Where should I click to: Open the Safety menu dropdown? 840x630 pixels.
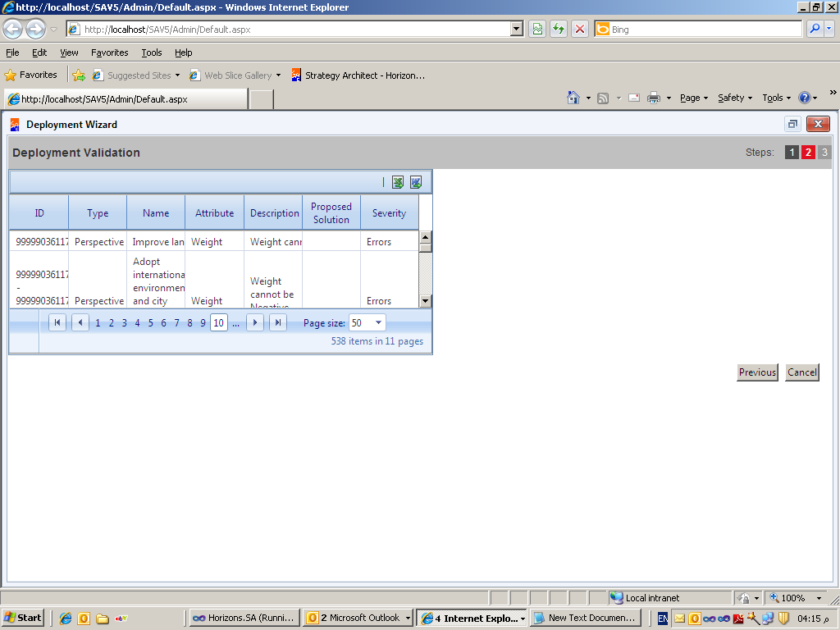click(x=735, y=98)
